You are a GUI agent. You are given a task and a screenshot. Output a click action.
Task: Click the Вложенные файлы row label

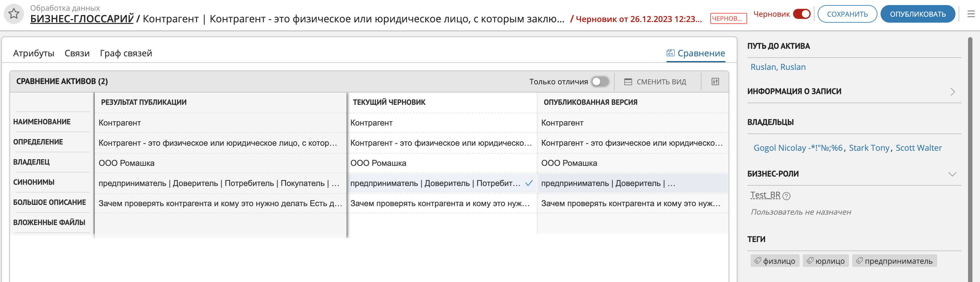[49, 223]
